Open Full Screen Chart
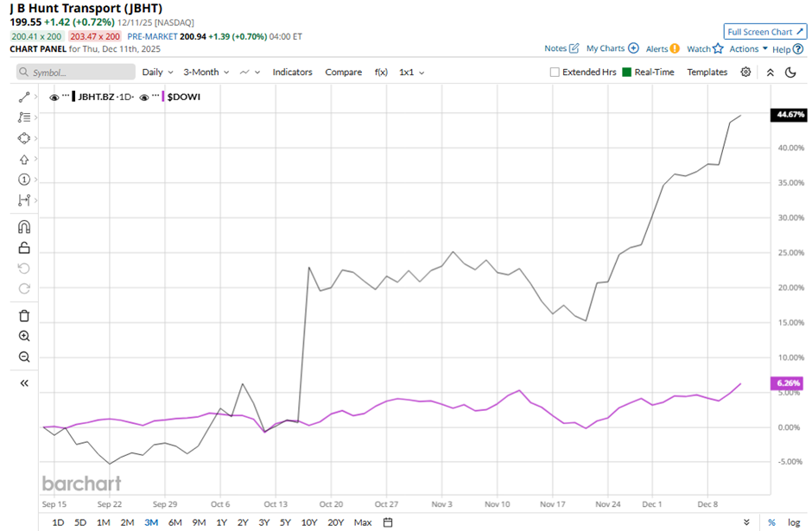Viewport: 812px width, 531px height. click(x=764, y=32)
